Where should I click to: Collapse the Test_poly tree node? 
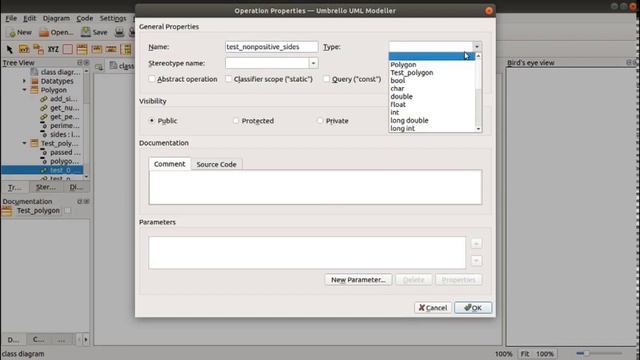(24, 143)
